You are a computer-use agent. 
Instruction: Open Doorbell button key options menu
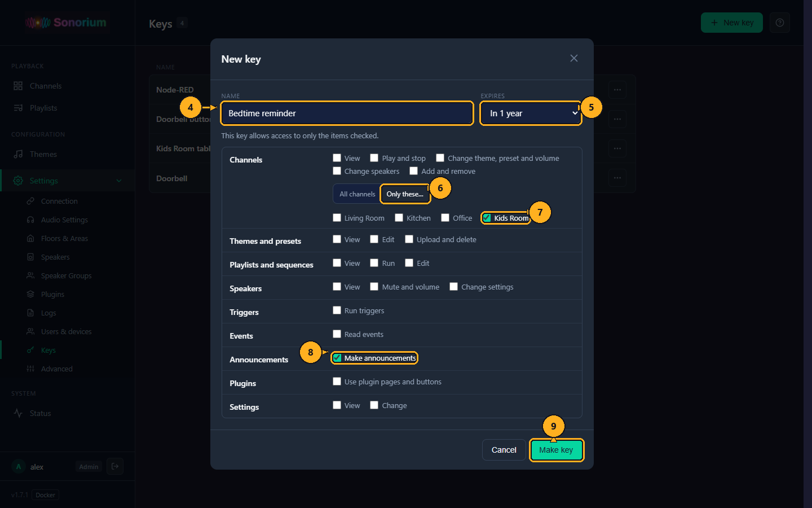point(617,119)
